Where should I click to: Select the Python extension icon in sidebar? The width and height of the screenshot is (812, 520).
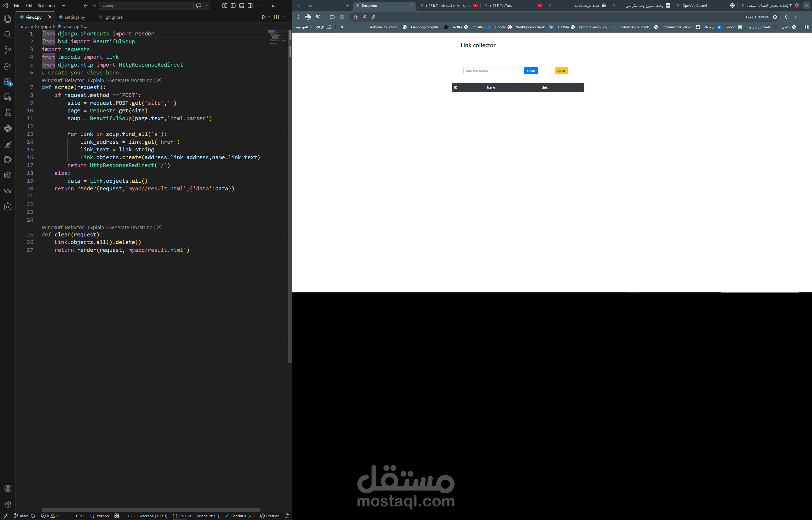(x=7, y=129)
